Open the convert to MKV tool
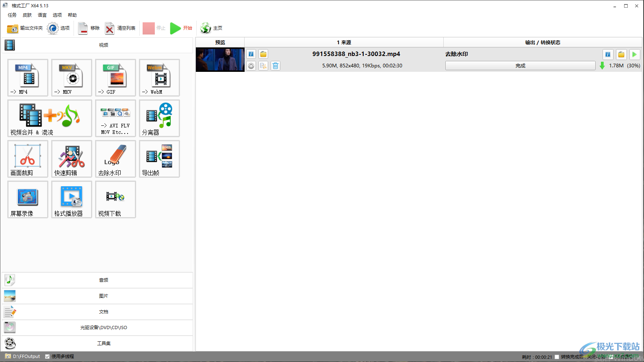 click(x=72, y=78)
